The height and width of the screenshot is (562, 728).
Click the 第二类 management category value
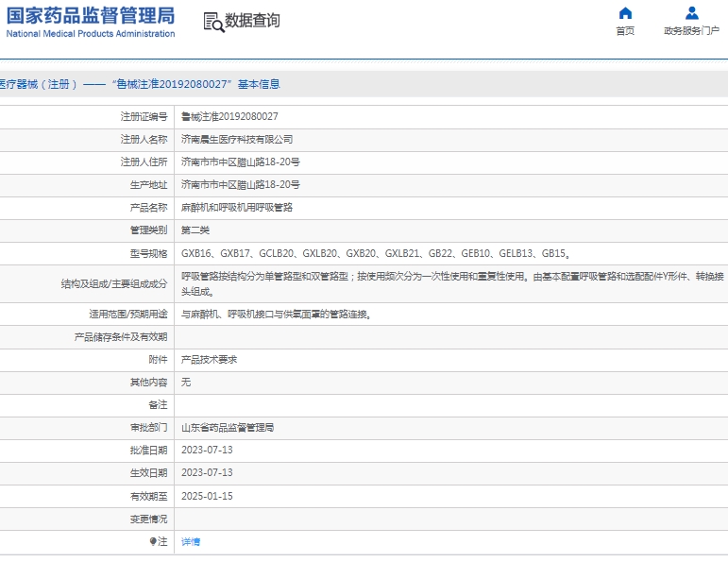[195, 230]
